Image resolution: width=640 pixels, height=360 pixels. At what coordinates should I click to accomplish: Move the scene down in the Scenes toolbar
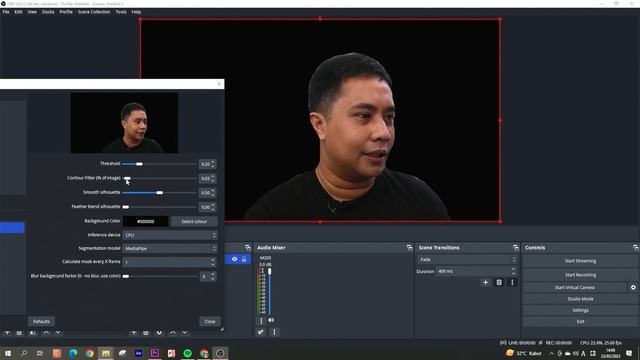coord(58,333)
